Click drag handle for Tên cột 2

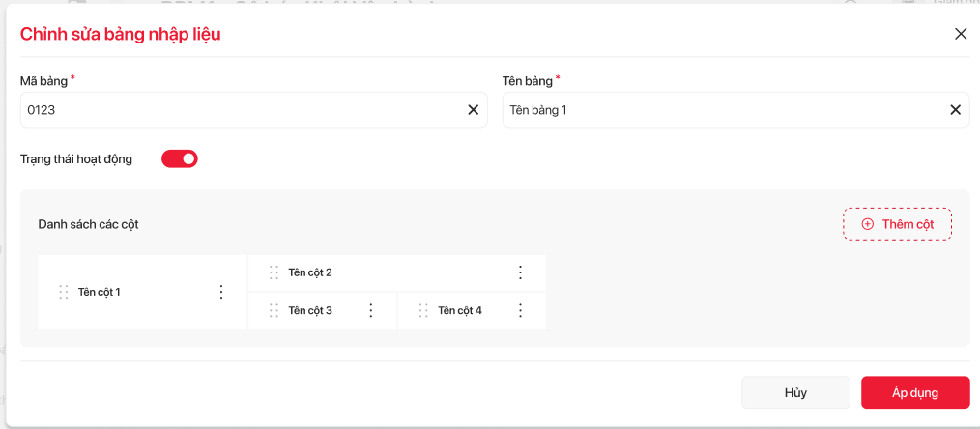point(274,272)
